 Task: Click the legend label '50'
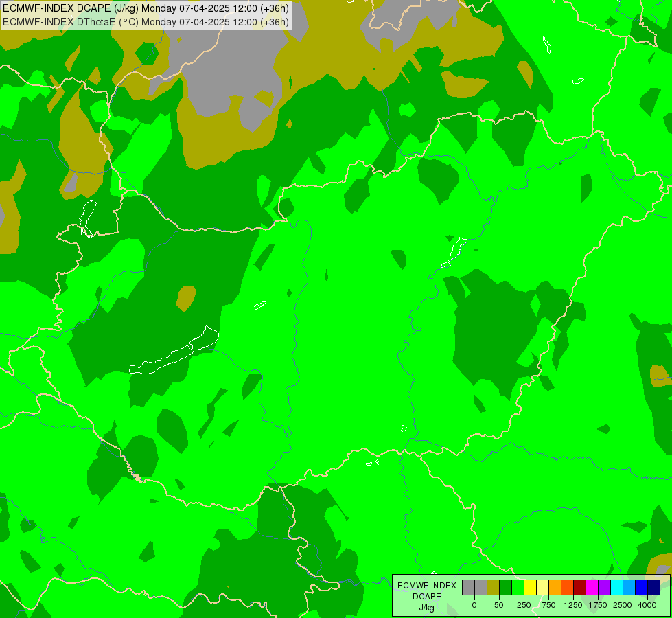coord(499,605)
